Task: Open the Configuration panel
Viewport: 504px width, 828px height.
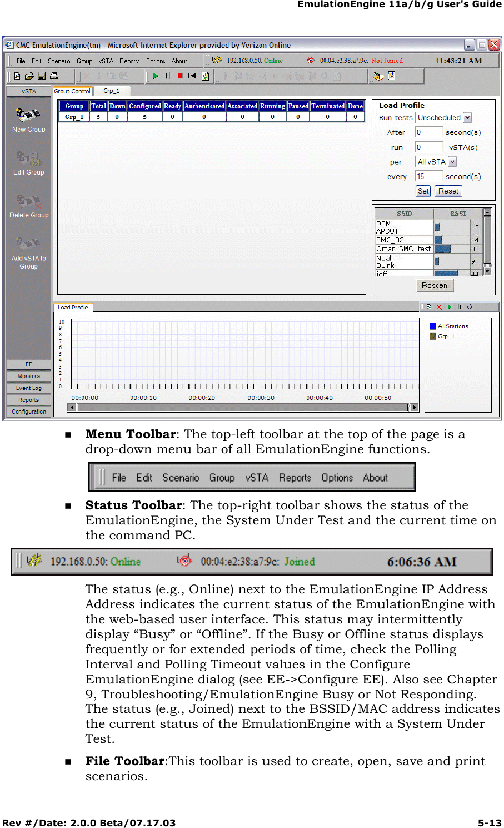Action: tap(28, 411)
